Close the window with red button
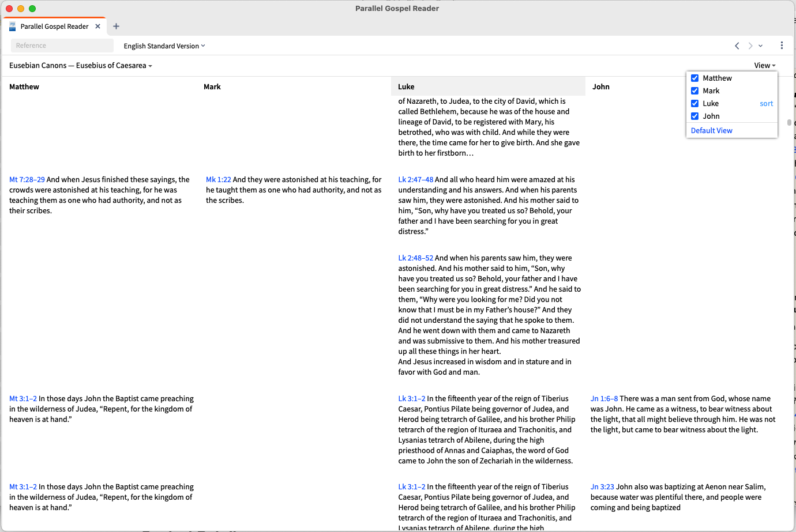The width and height of the screenshot is (796, 532). pyautogui.click(x=9, y=9)
